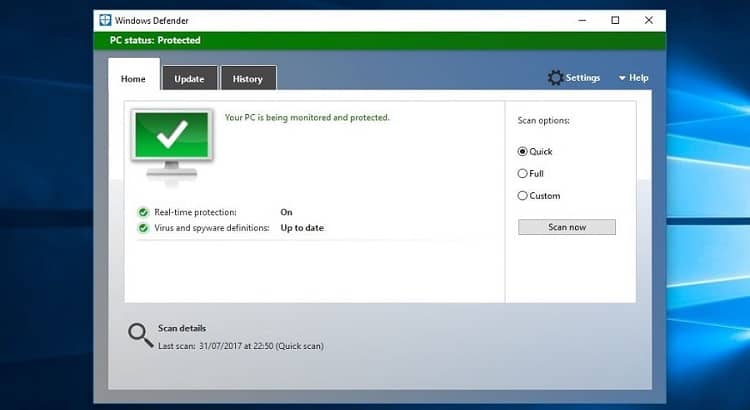Click the 'Last scan: 31/07/2017 at 22:50' line

[241, 346]
